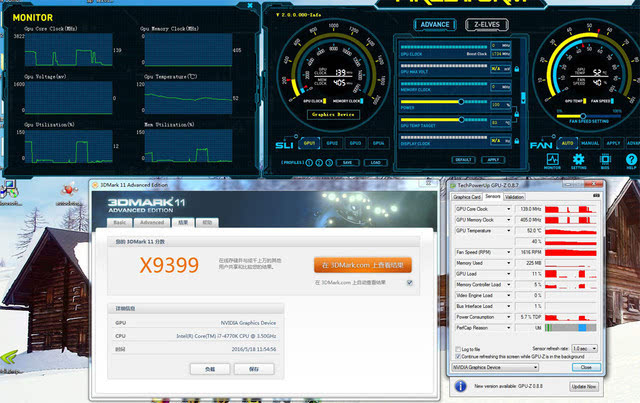Open the NVIDIA Graphics Device selector dropdown
The width and height of the screenshot is (640, 403).
click(x=495, y=367)
